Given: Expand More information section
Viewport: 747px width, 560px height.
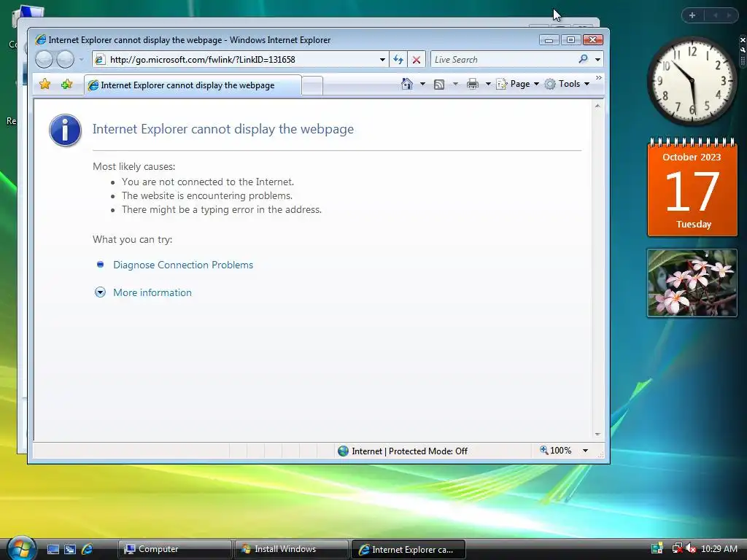Looking at the screenshot, I should tap(100, 292).
